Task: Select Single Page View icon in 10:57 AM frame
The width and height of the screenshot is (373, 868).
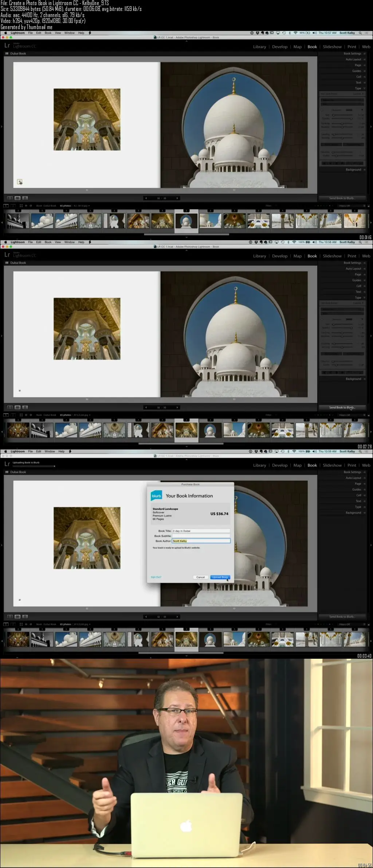Action: click(x=25, y=198)
